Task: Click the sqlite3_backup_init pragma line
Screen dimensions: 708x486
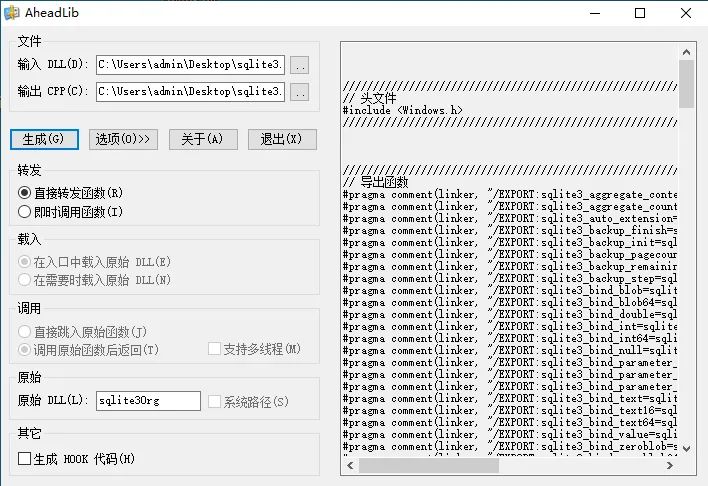Action: tap(510, 243)
